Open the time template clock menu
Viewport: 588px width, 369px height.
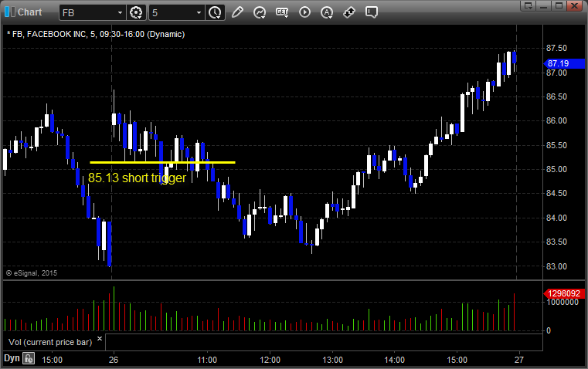[215, 12]
